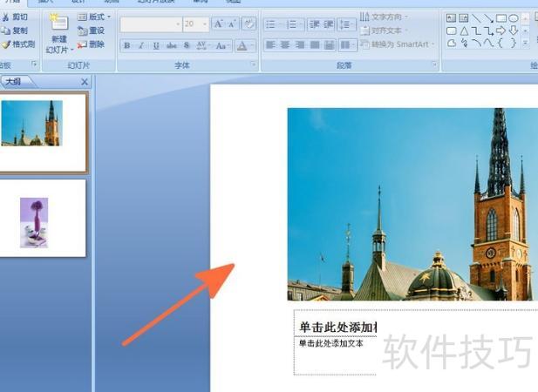Select the oval shape in shapes gallery
This screenshot has width=538, height=392.
(x=514, y=17)
